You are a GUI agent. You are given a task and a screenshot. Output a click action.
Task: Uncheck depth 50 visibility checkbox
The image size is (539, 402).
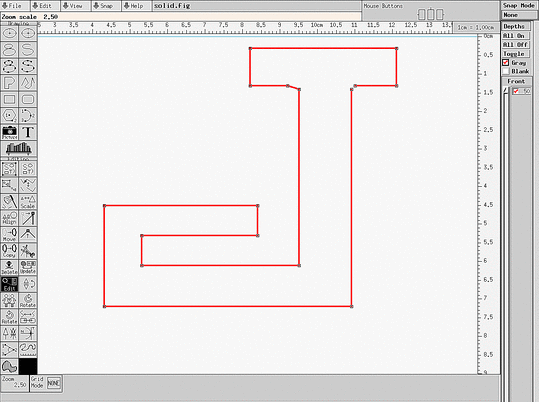[x=516, y=91]
